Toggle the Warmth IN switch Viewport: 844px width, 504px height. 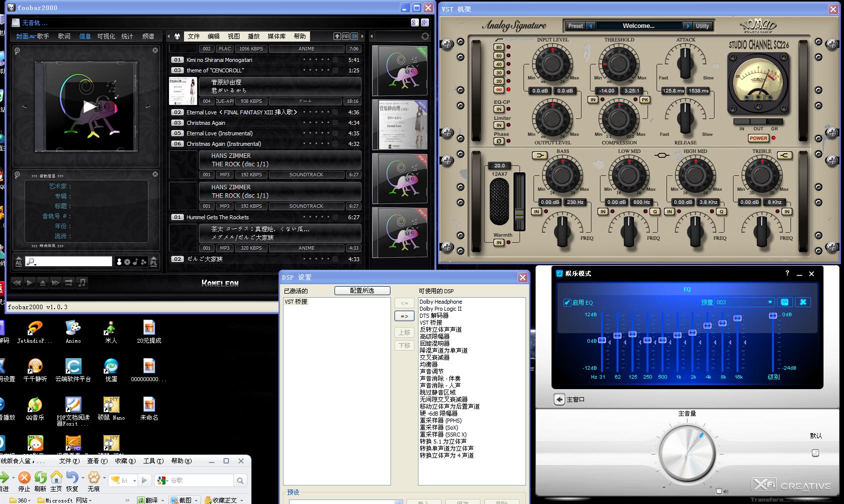[x=498, y=242]
